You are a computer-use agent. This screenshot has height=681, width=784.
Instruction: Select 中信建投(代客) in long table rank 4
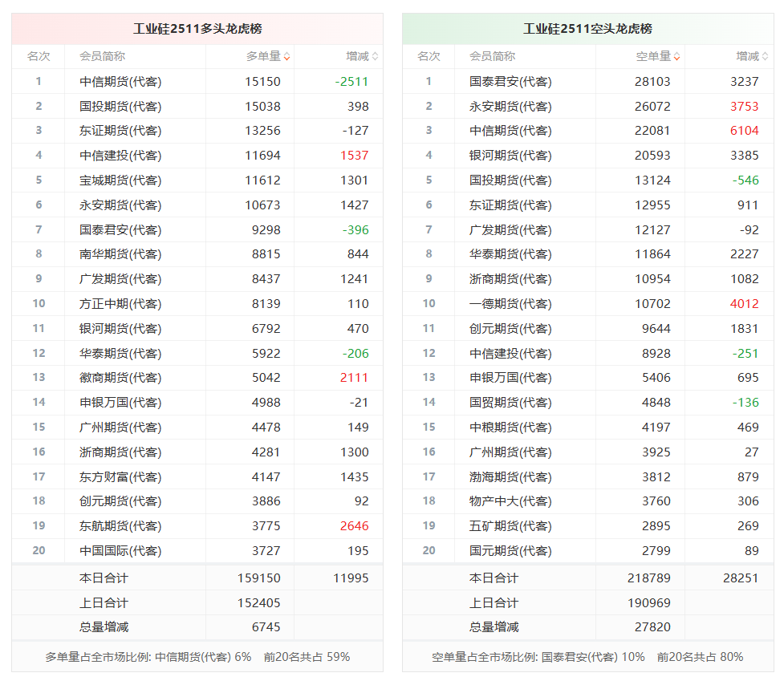[x=120, y=156]
